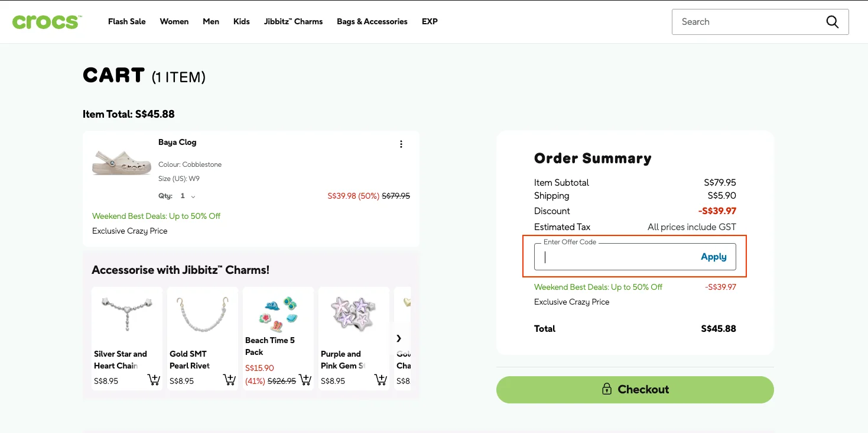Add Purple and Pink Gem charm to cart
This screenshot has height=433, width=868.
point(381,380)
